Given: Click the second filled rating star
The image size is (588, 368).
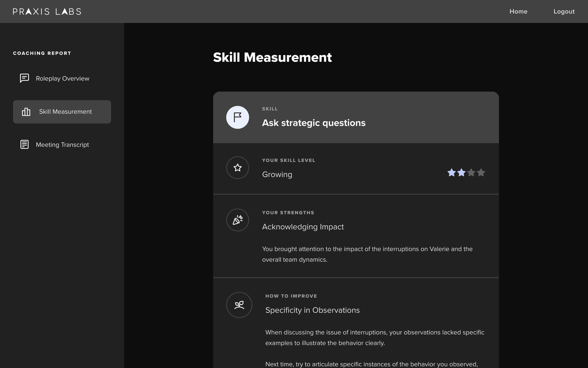Looking at the screenshot, I should tap(461, 173).
